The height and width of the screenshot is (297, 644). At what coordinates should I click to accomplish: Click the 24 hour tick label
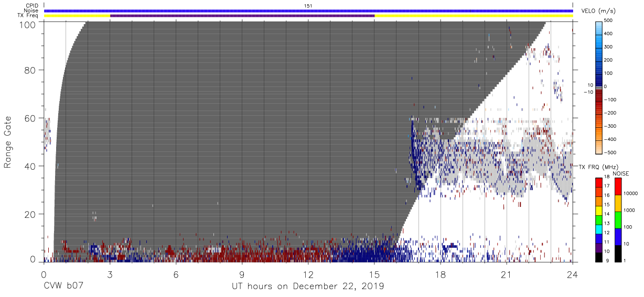[x=573, y=274]
